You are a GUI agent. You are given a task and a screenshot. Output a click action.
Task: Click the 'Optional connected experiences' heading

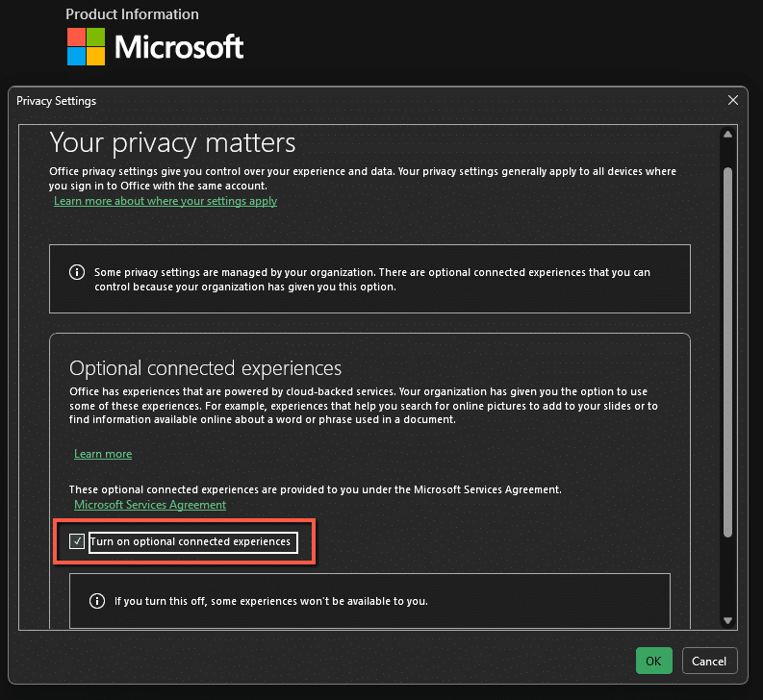coord(205,368)
